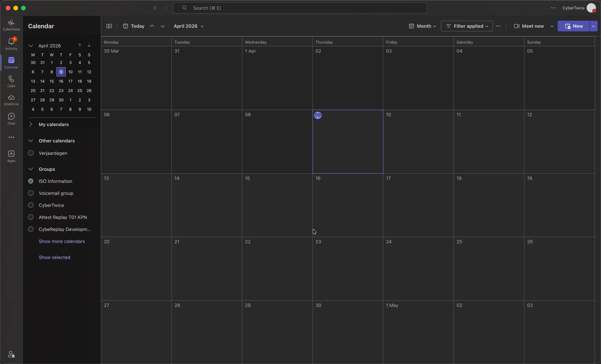This screenshot has height=364, width=601.
Task: Open the Chat section
Action: 11,119
